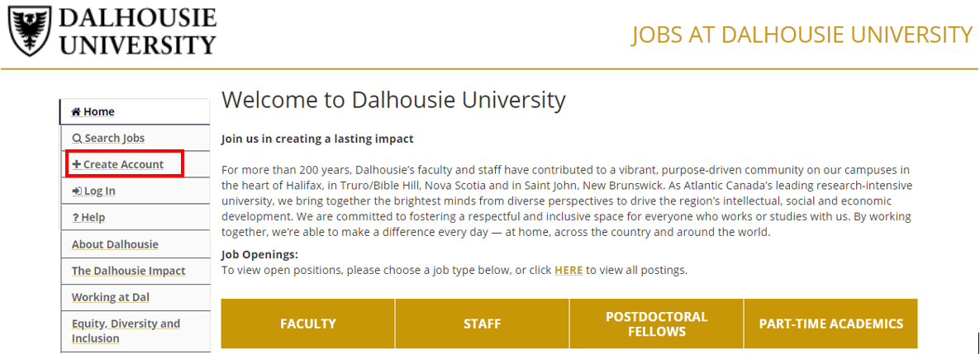
Task: Open the Help sidebar link
Action: click(x=93, y=218)
